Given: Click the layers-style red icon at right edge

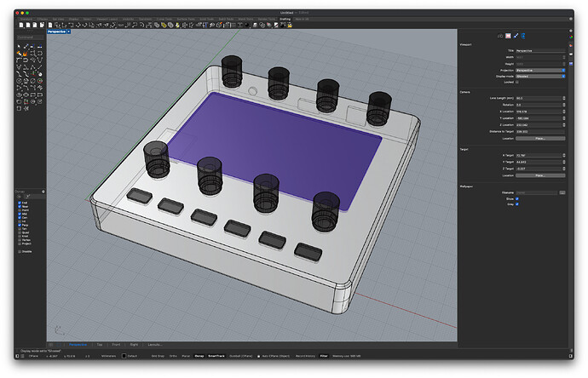Looking at the screenshot, I should tap(571, 46).
